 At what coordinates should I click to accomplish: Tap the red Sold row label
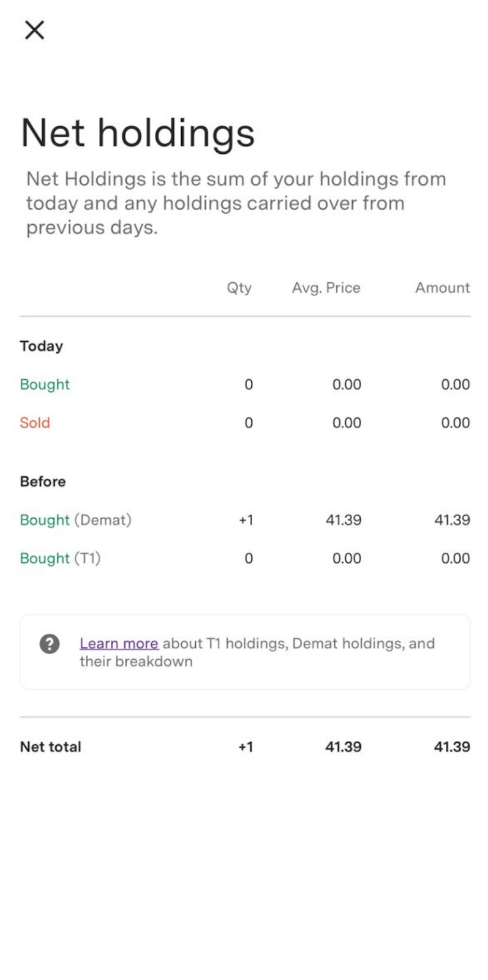(x=35, y=423)
